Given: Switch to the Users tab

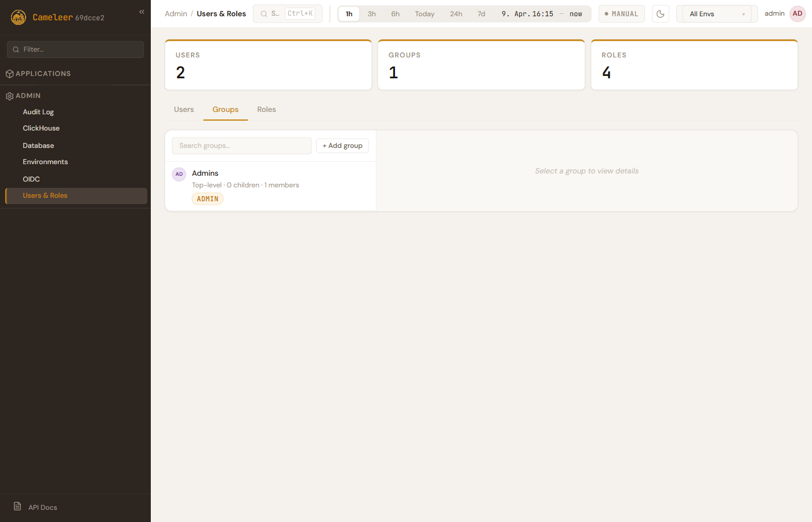Looking at the screenshot, I should 184,110.
